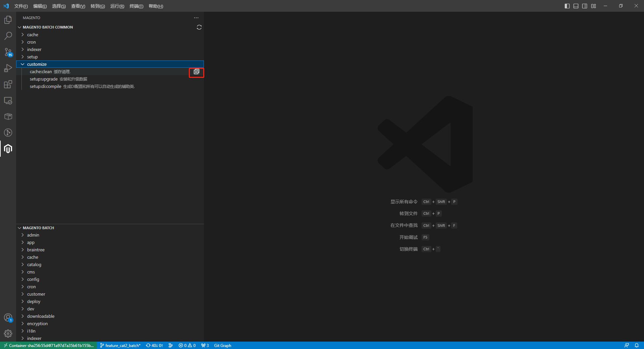Open remote Container indicator in status bar
The height and width of the screenshot is (349, 644).
pyautogui.click(x=49, y=345)
